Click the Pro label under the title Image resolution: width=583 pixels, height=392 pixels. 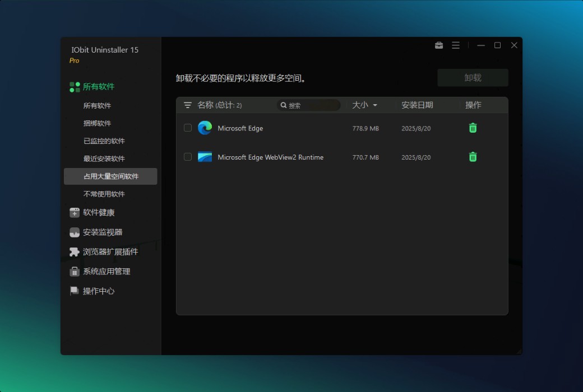75,60
